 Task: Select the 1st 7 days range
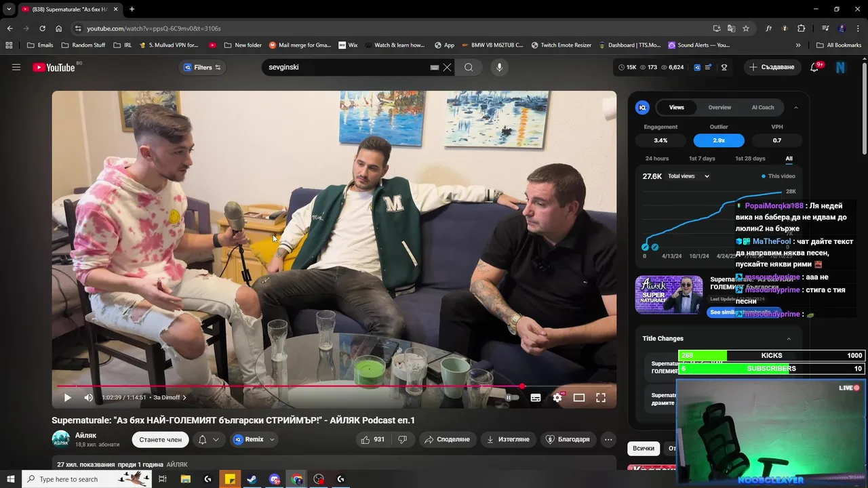point(702,159)
